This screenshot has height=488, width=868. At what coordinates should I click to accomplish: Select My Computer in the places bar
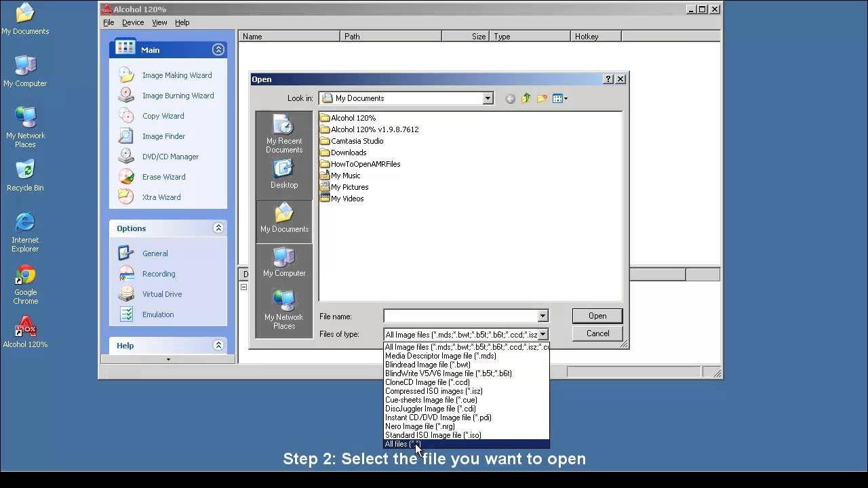point(284,262)
